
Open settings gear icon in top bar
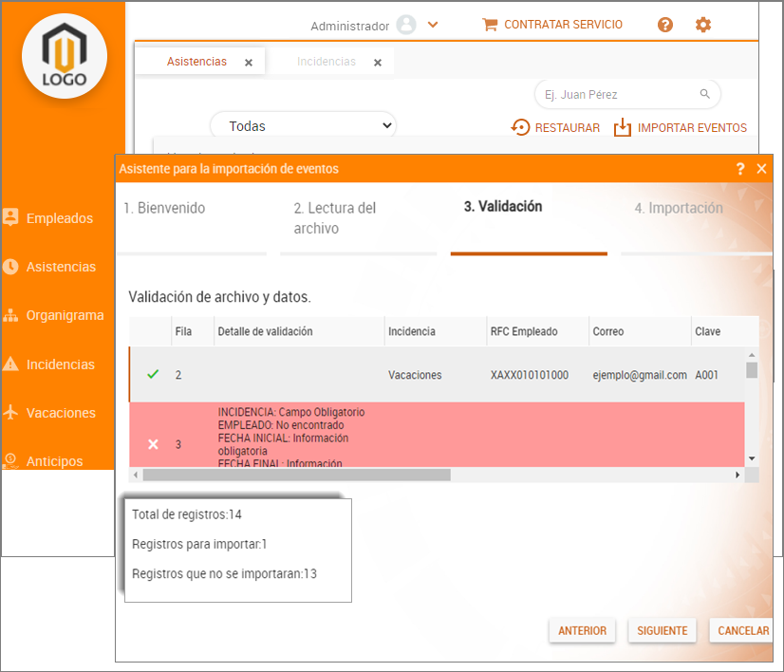coord(703,25)
